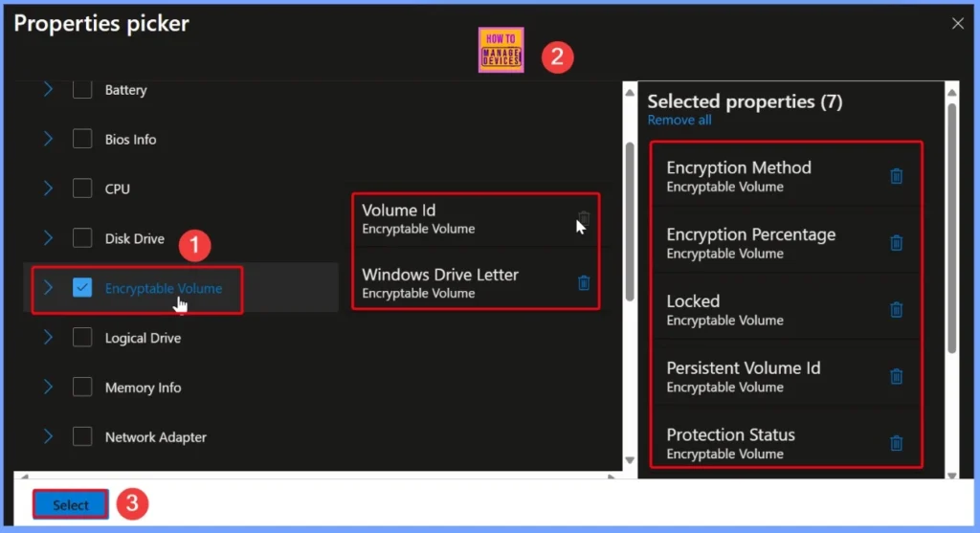Expand the Memory Info chevron
This screenshot has width=980, height=533.
pos(48,387)
